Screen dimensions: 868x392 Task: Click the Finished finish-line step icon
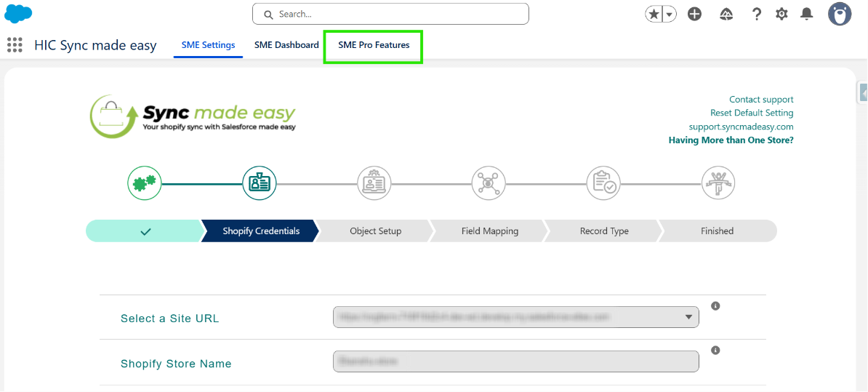click(718, 183)
